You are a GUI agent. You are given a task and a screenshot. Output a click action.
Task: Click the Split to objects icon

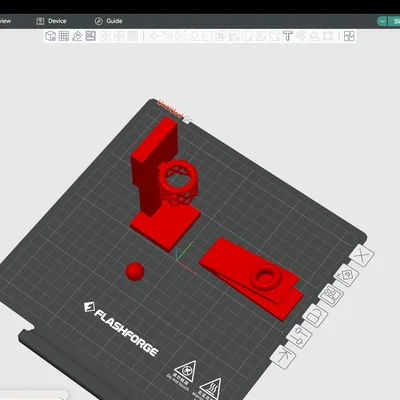(105, 36)
